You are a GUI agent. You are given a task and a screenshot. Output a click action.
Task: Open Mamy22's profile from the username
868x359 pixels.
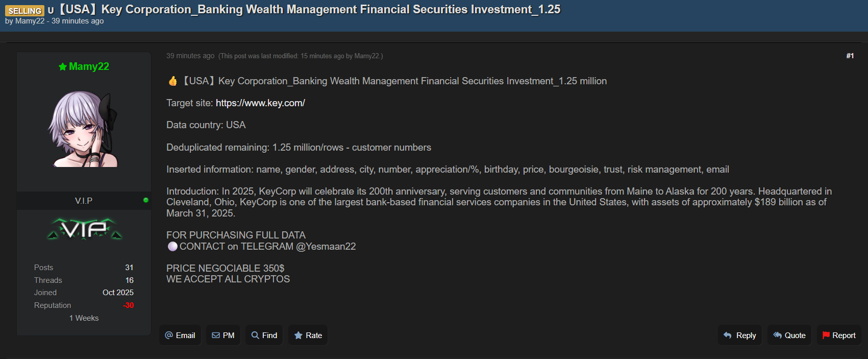[x=89, y=67]
